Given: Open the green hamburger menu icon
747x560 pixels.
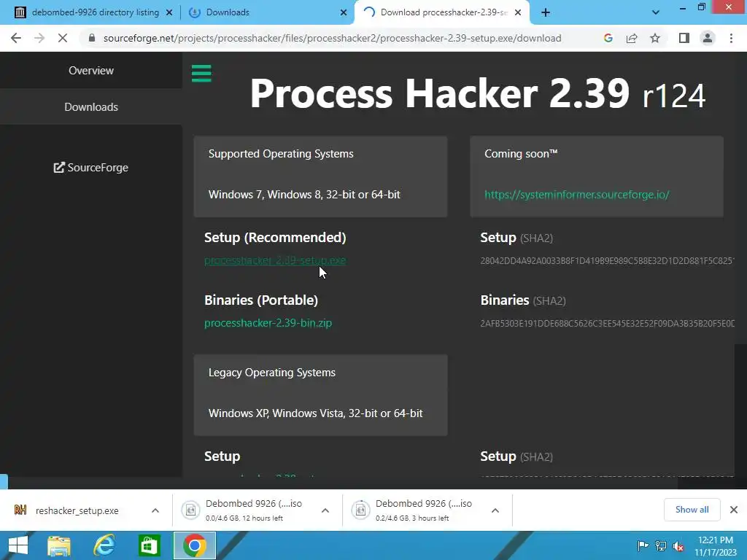Looking at the screenshot, I should pos(201,74).
